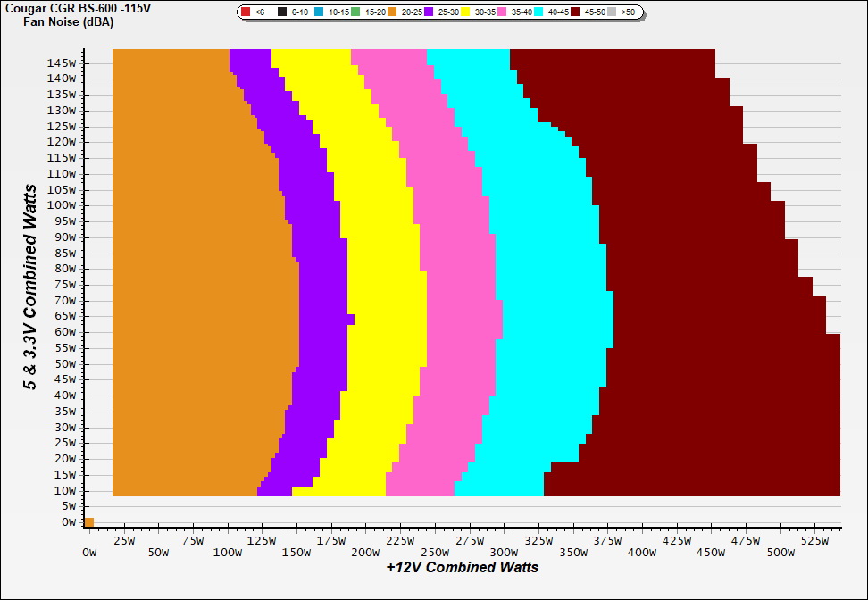Click the gray >50 dBA legend swatch
The image size is (868, 600).
click(613, 12)
